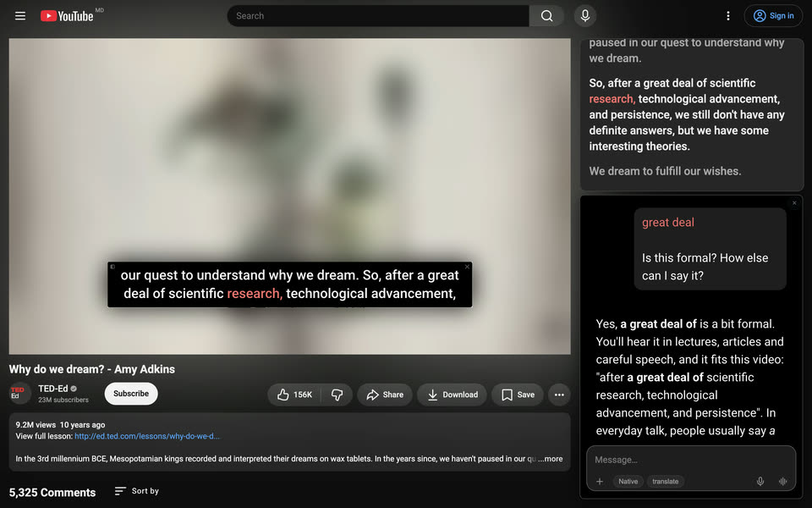Click the magnifier search button
This screenshot has width=812, height=508.
click(546, 16)
